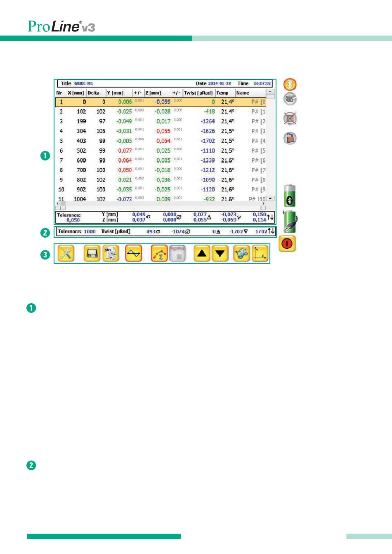
Task: Click the Y/Z tolerance value 0,050
Action: click(73, 220)
